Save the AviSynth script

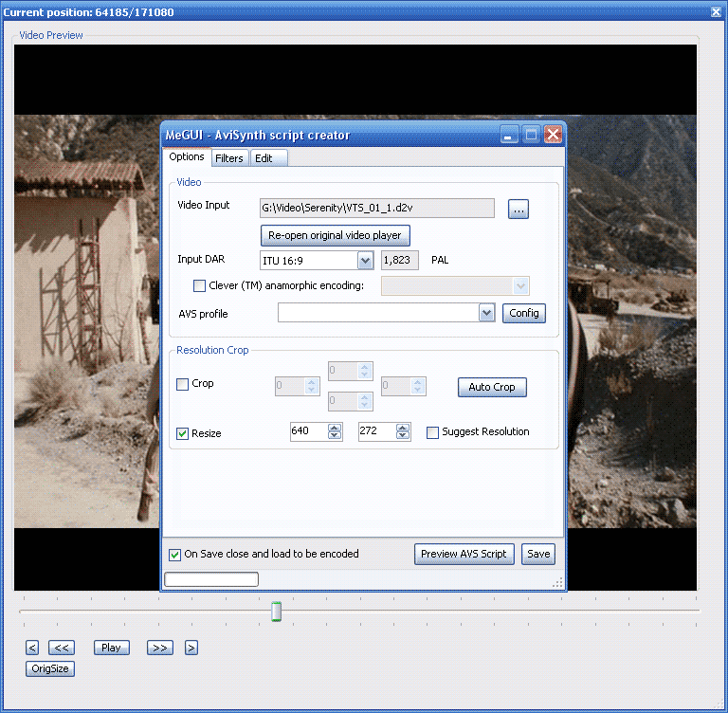[538, 554]
